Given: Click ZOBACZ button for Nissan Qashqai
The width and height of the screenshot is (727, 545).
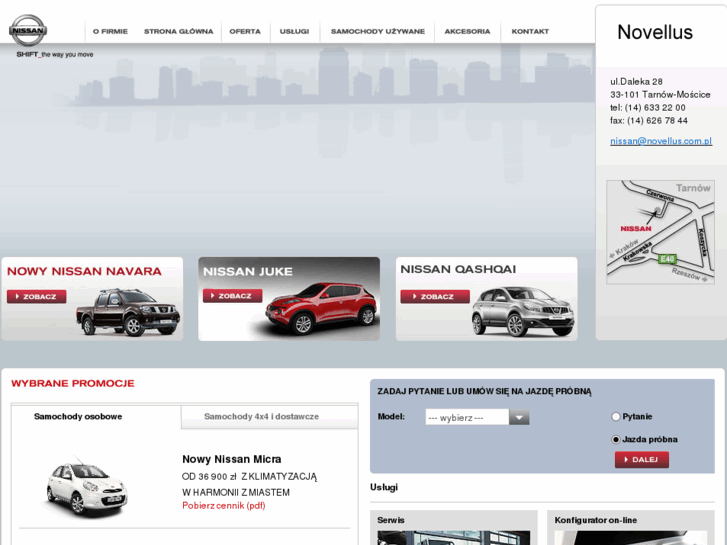Looking at the screenshot, I should coord(435,296).
